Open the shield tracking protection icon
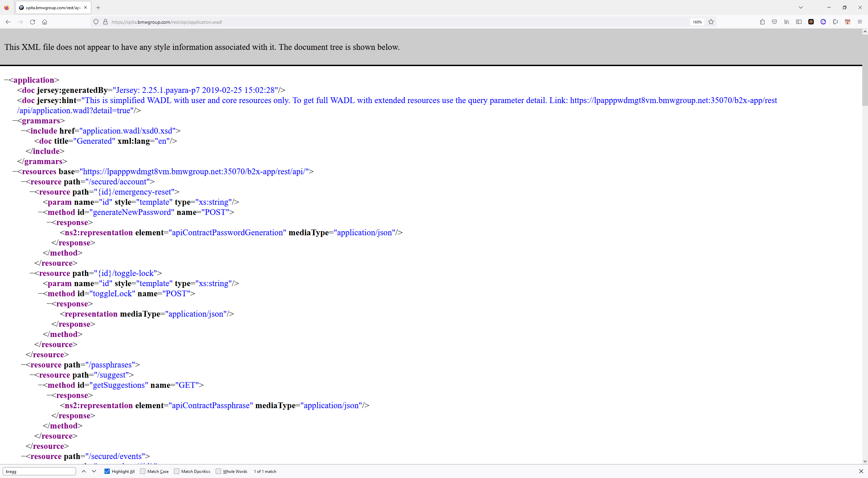The height and width of the screenshot is (478, 868). click(96, 22)
